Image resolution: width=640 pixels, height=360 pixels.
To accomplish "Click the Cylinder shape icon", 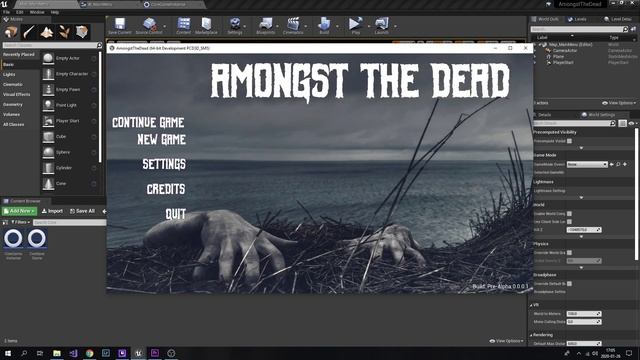I will pos(48,168).
